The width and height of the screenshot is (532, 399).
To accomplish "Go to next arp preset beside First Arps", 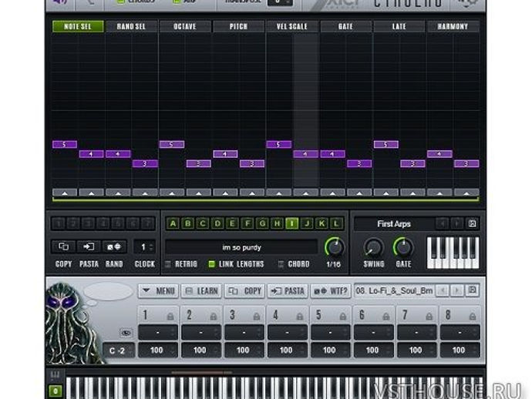I will (x=456, y=223).
